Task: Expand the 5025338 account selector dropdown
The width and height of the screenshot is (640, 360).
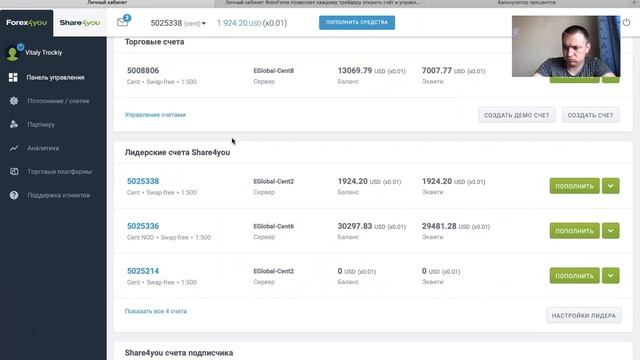Action: click(178, 23)
